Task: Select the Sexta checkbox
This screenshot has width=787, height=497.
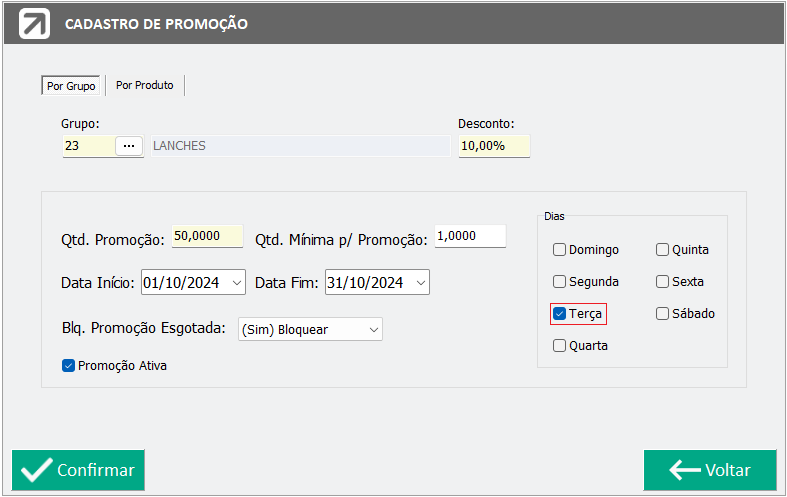Action: point(663,282)
